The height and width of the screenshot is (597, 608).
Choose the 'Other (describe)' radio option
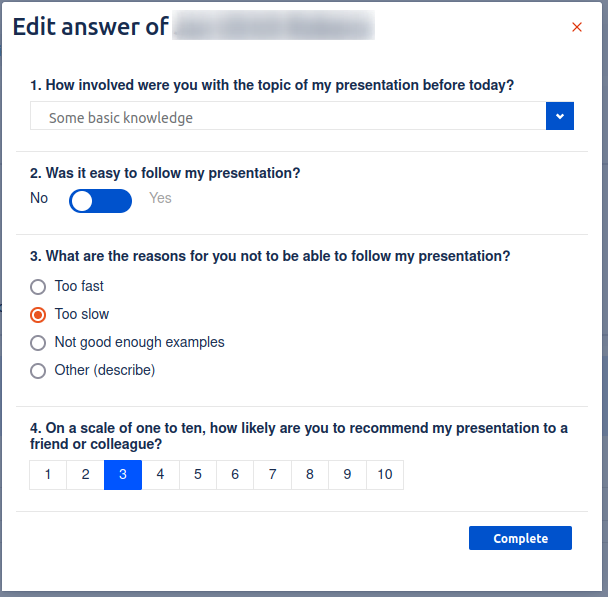[38, 370]
